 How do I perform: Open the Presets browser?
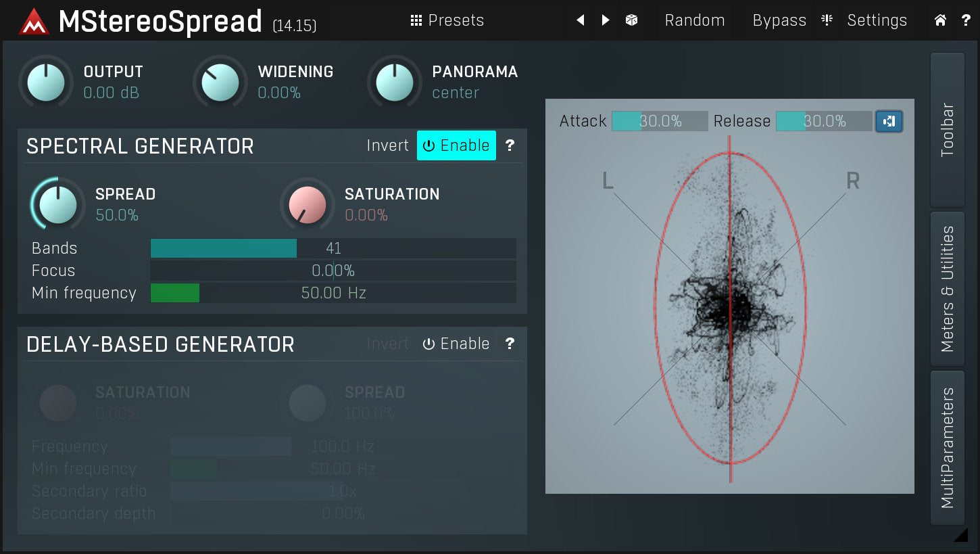(447, 20)
